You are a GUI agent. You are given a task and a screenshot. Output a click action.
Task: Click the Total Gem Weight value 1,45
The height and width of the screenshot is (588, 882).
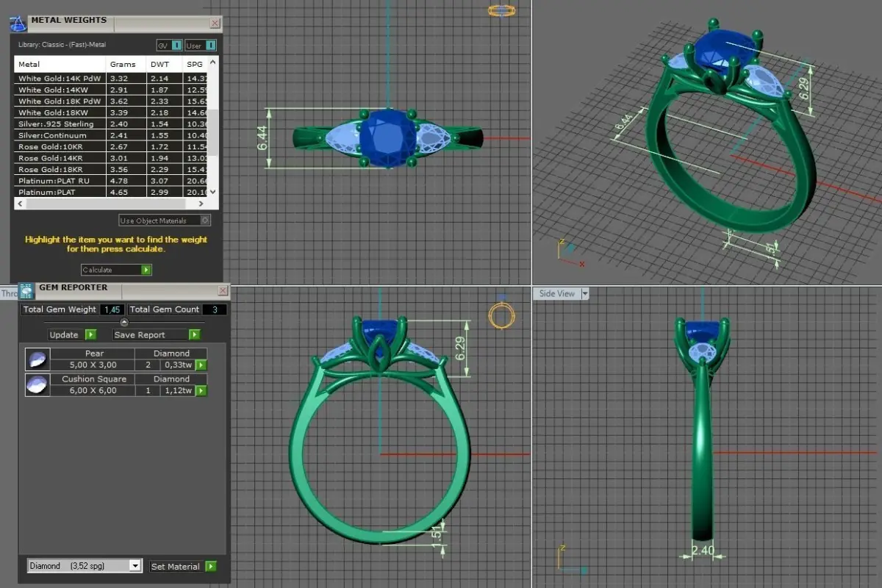[x=112, y=309]
